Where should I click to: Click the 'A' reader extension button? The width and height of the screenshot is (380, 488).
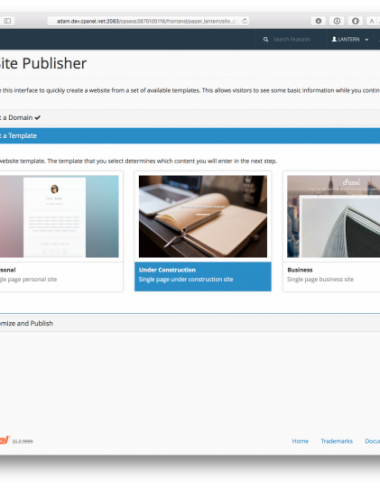tap(371, 21)
